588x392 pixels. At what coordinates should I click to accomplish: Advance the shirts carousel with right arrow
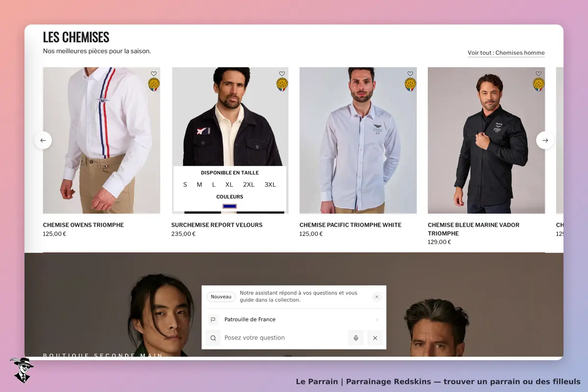545,141
